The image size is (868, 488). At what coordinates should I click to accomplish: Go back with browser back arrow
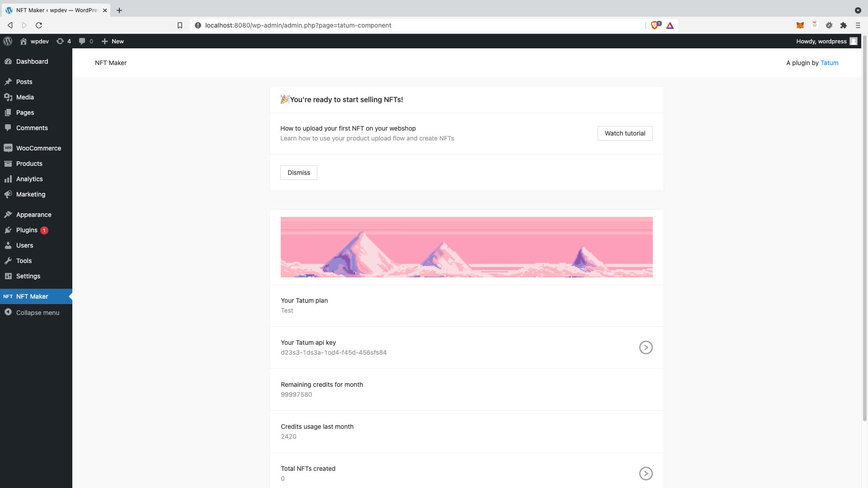[x=10, y=25]
